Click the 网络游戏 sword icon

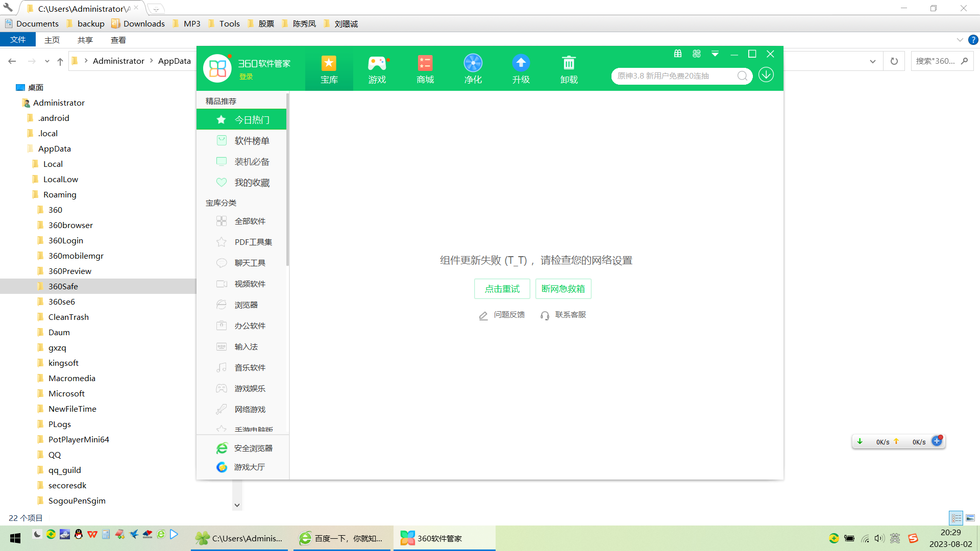click(222, 409)
